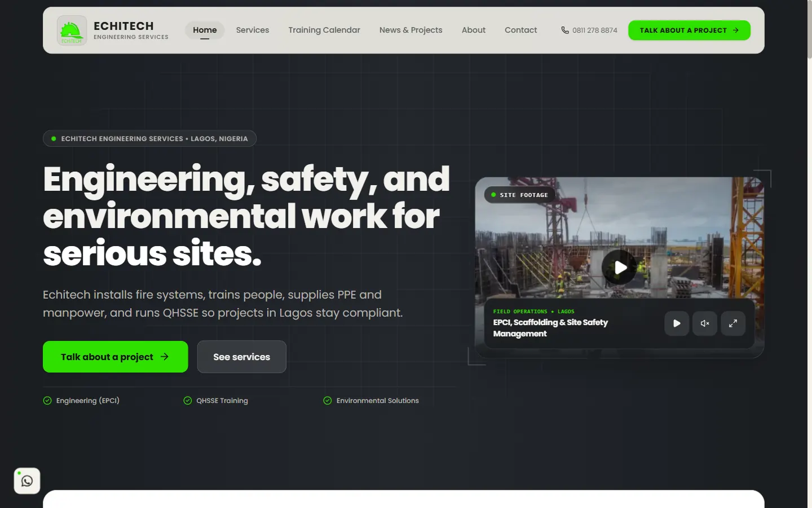Image resolution: width=812 pixels, height=508 pixels.
Task: Play the site footage video with the center play icon
Action: coord(619,268)
